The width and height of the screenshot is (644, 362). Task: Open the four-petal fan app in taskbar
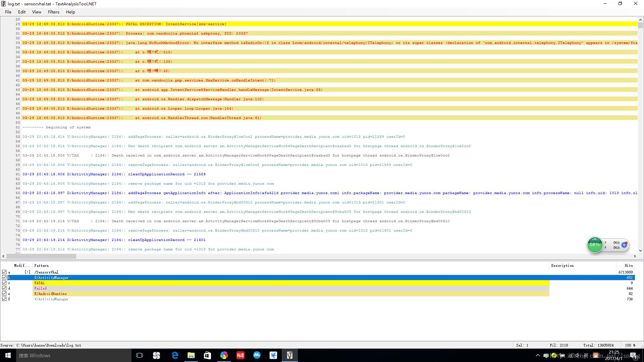pyautogui.click(x=156, y=355)
